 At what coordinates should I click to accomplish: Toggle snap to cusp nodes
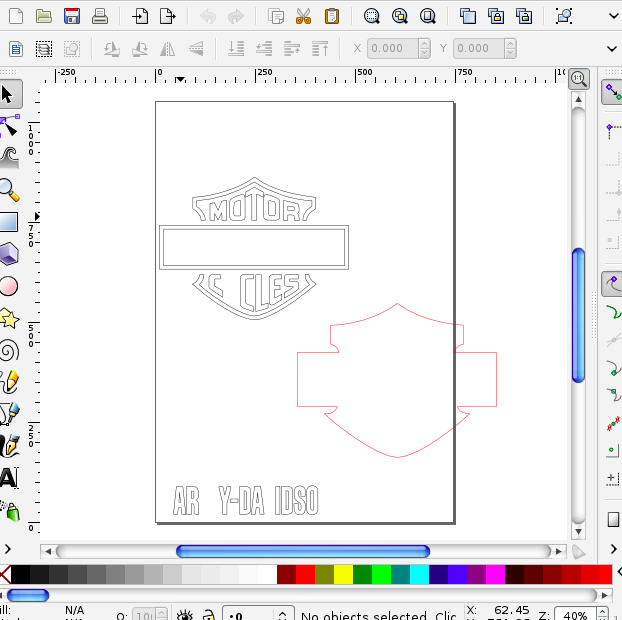[614, 368]
